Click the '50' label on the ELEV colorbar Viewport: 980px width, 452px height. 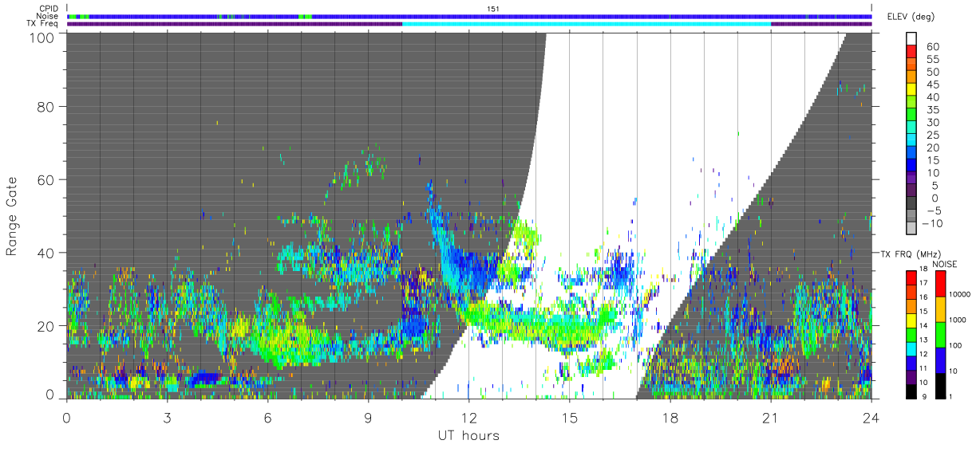[933, 72]
